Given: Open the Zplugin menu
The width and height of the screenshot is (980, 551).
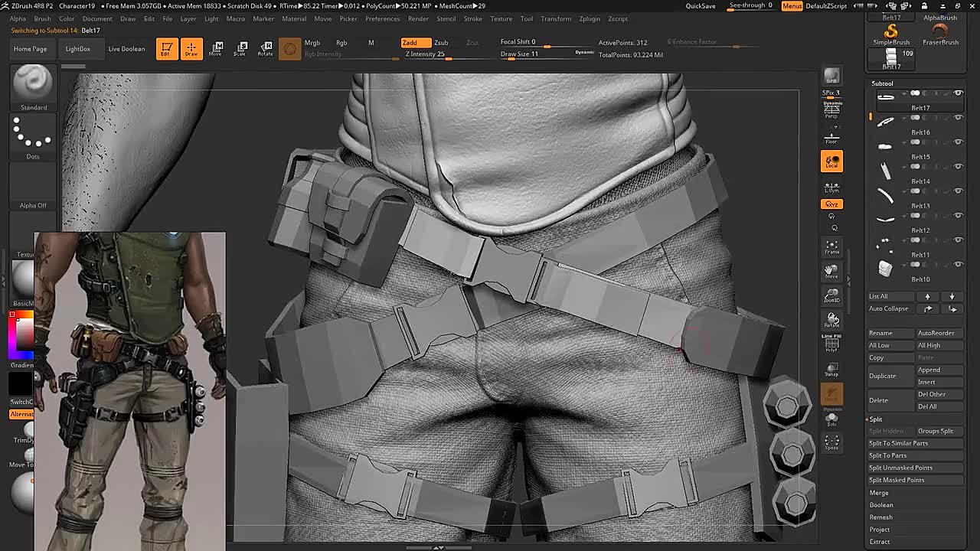Looking at the screenshot, I should pos(590,18).
